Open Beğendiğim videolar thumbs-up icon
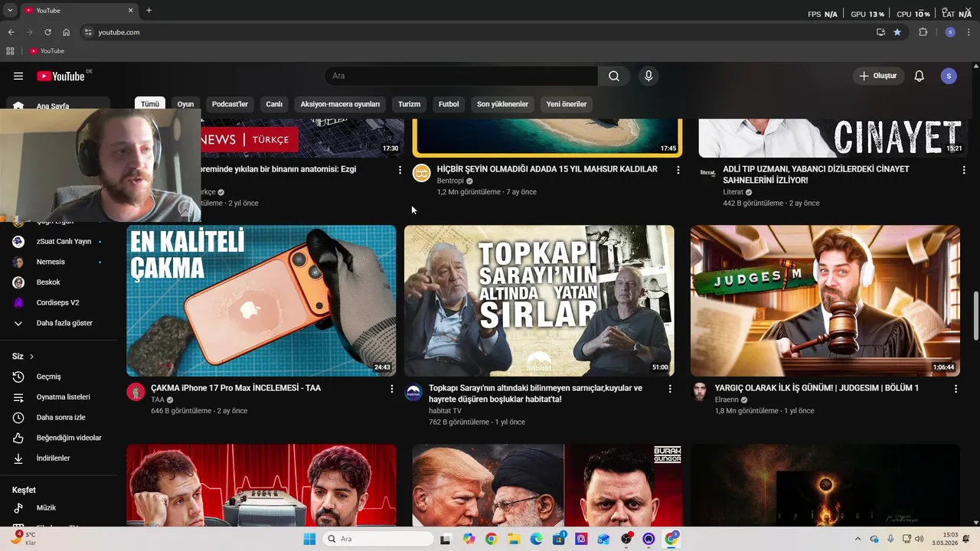 18,438
